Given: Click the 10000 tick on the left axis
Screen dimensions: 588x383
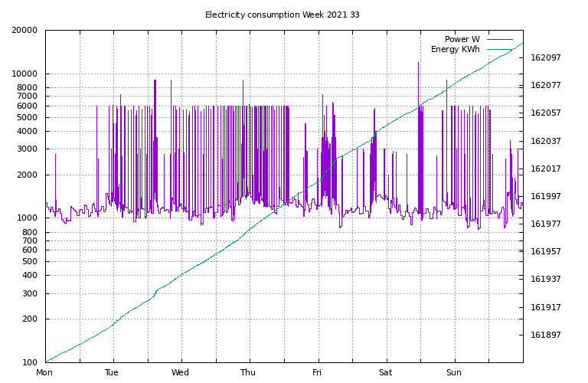Looking at the screenshot, I should coord(24,74).
